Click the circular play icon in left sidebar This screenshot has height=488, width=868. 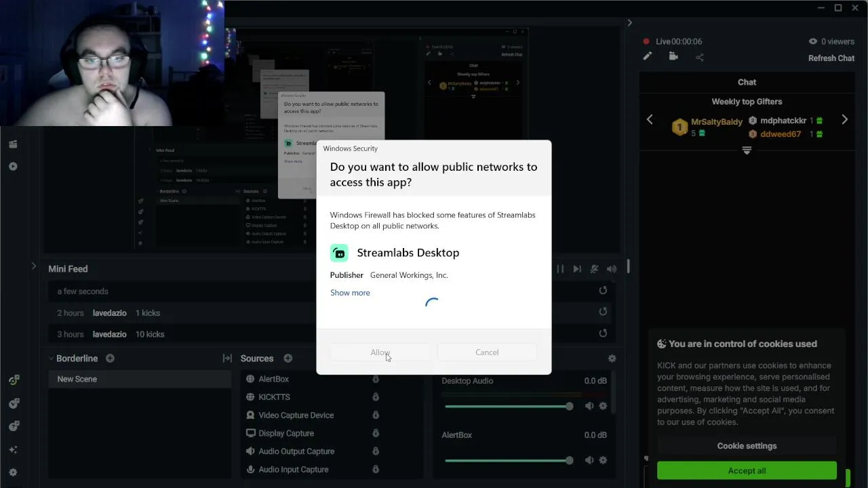13,167
